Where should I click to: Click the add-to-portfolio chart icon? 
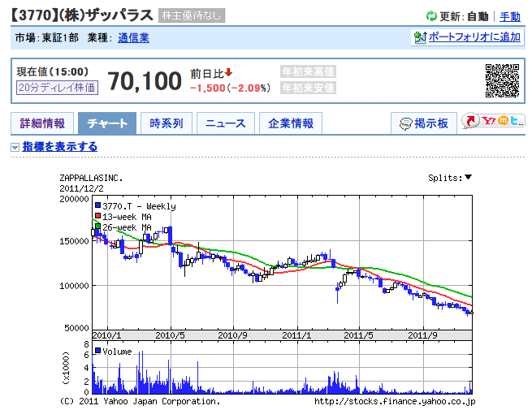420,37
